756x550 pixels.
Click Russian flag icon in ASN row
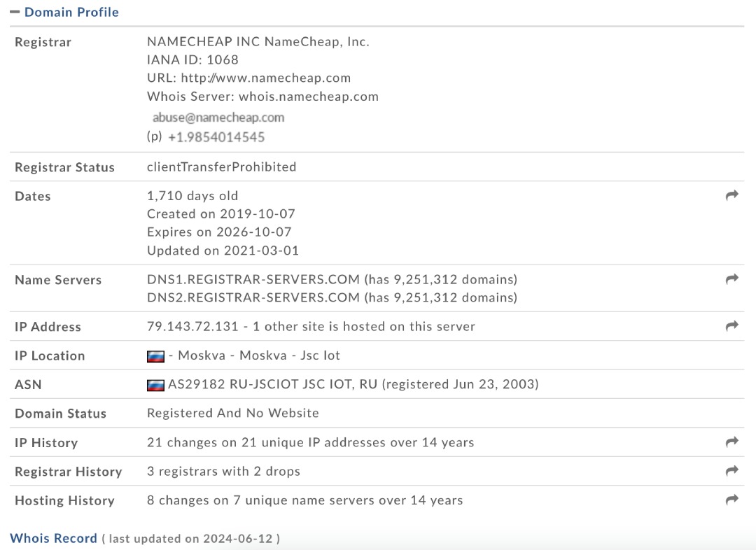pyautogui.click(x=155, y=385)
